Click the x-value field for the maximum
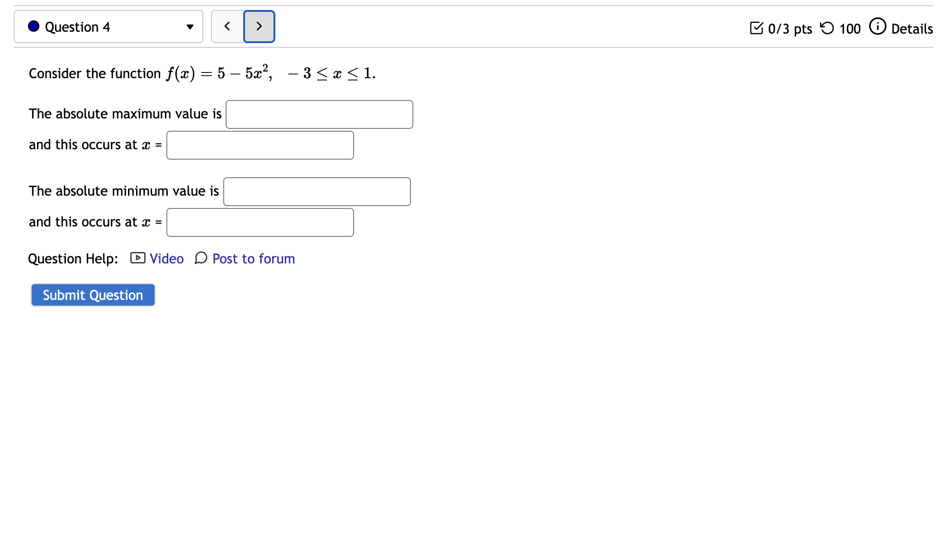The image size is (938, 560). 260,145
